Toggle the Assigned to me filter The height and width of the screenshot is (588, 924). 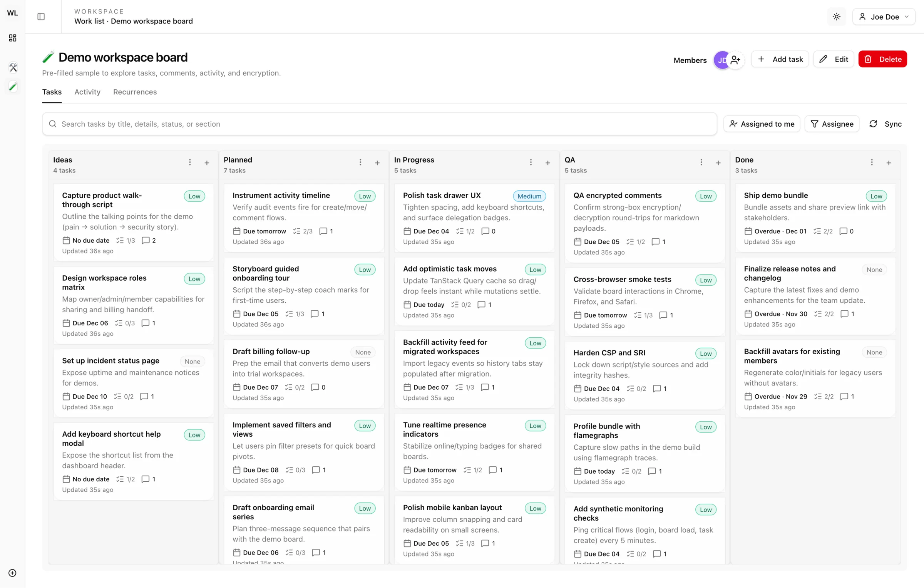(x=762, y=124)
